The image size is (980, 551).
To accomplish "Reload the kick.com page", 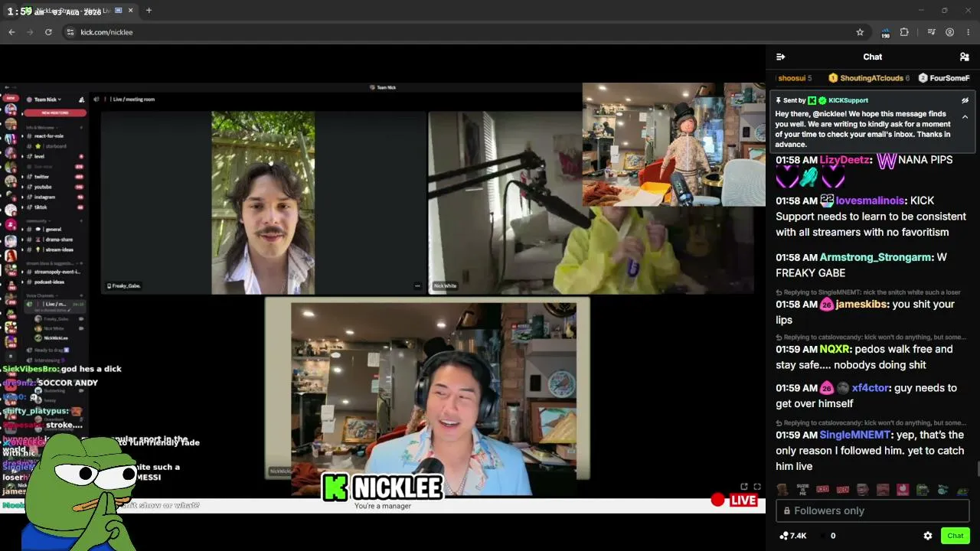I will coord(48,32).
